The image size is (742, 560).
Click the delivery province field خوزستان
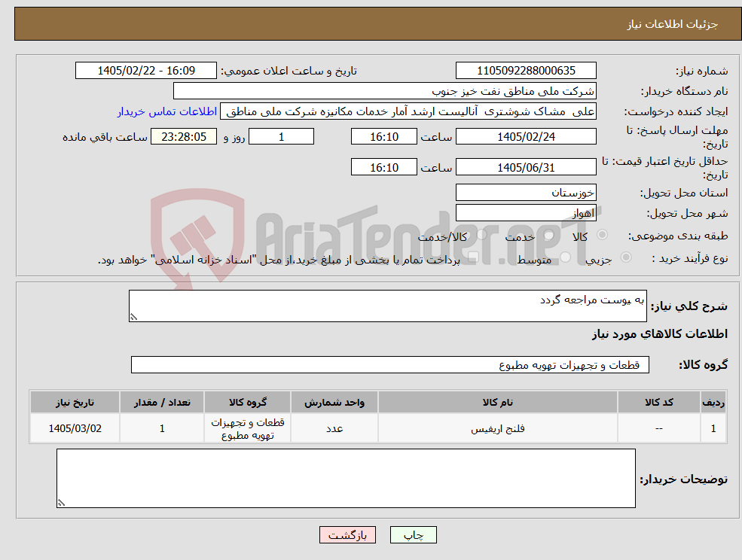526,193
